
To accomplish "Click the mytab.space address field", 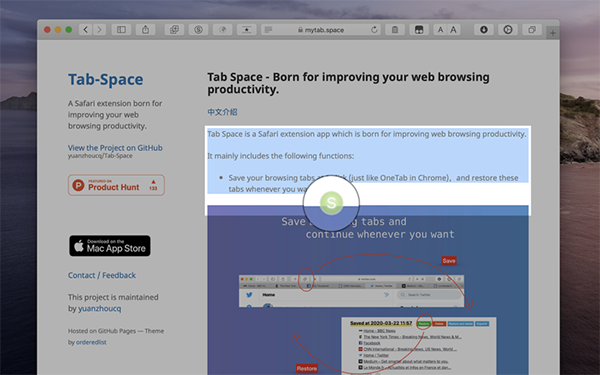I will tap(321, 29).
